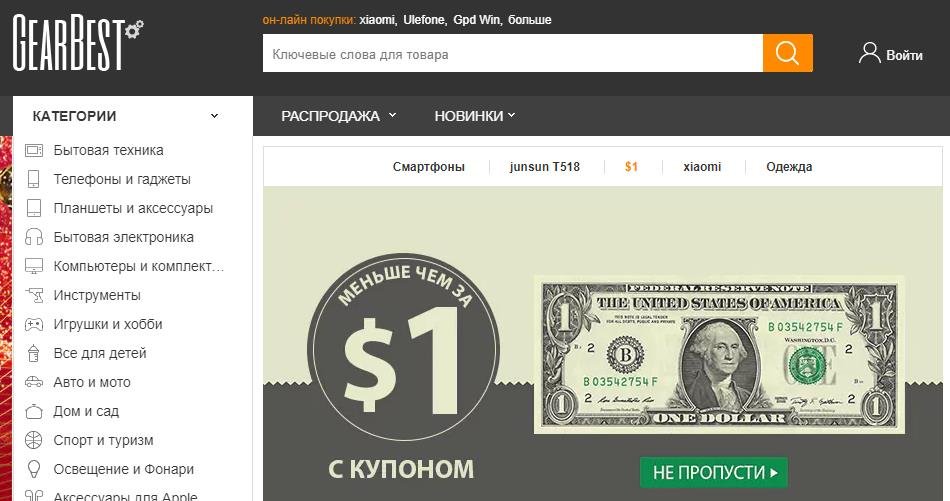
Task: Choose the gamepad icon for Игрушки и хобби
Action: point(34,325)
